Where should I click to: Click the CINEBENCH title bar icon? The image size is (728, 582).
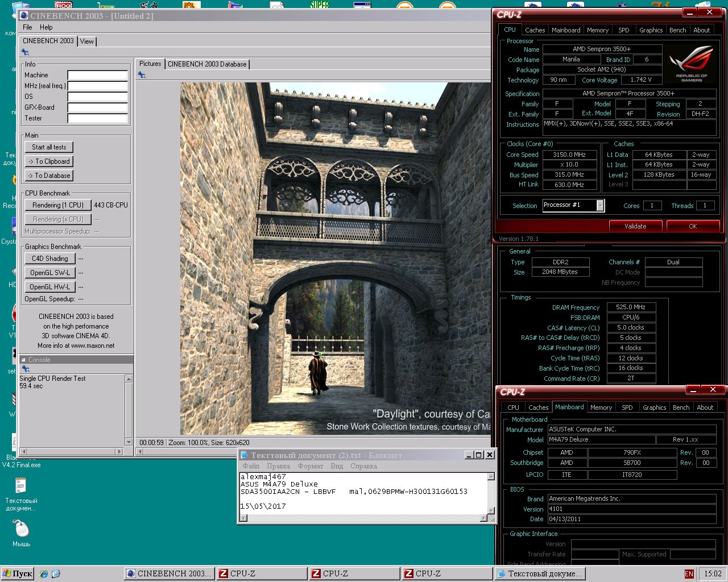(23, 16)
